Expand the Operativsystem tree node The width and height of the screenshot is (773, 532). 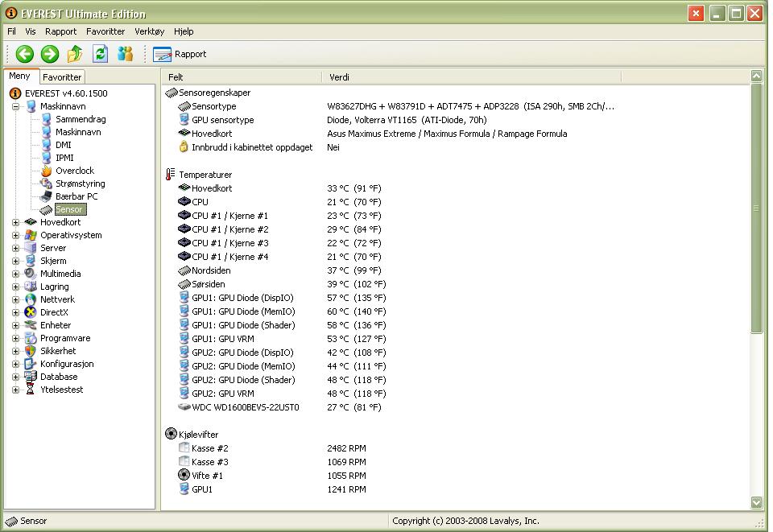pos(16,236)
